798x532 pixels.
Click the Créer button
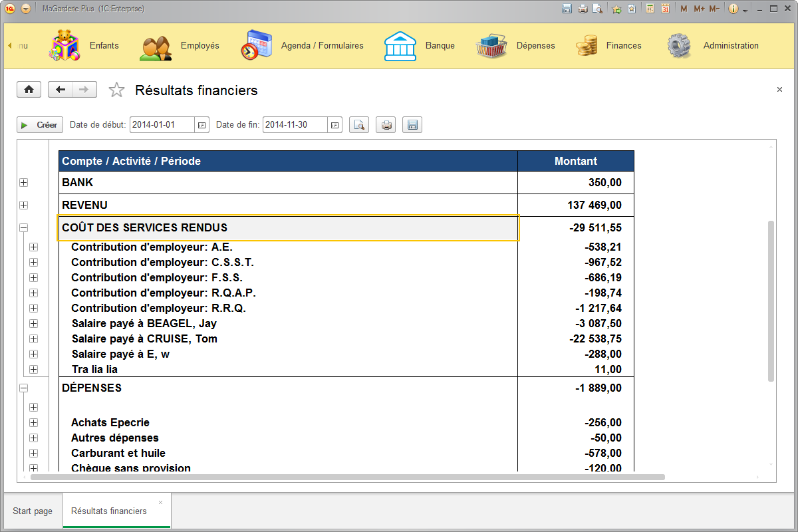pyautogui.click(x=39, y=124)
